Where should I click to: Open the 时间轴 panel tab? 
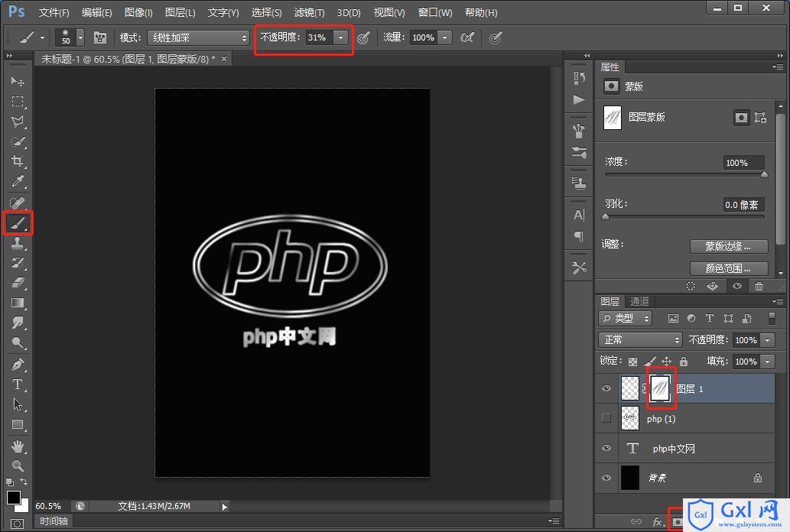[54, 521]
